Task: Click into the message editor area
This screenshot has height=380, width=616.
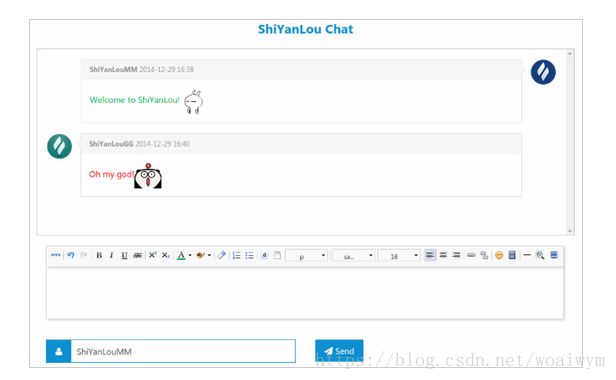Action: pyautogui.click(x=305, y=293)
